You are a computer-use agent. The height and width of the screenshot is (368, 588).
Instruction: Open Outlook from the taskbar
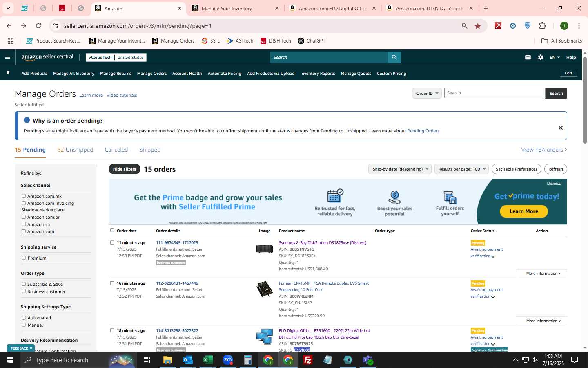pyautogui.click(x=188, y=360)
